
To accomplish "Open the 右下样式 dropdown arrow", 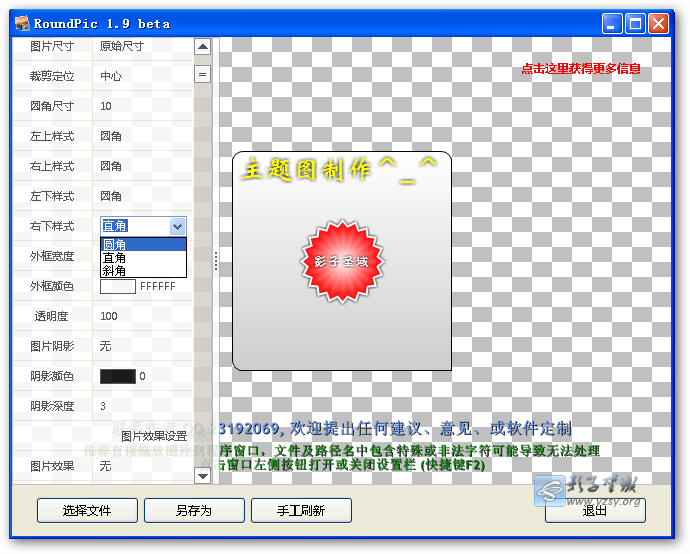I will pos(177,227).
